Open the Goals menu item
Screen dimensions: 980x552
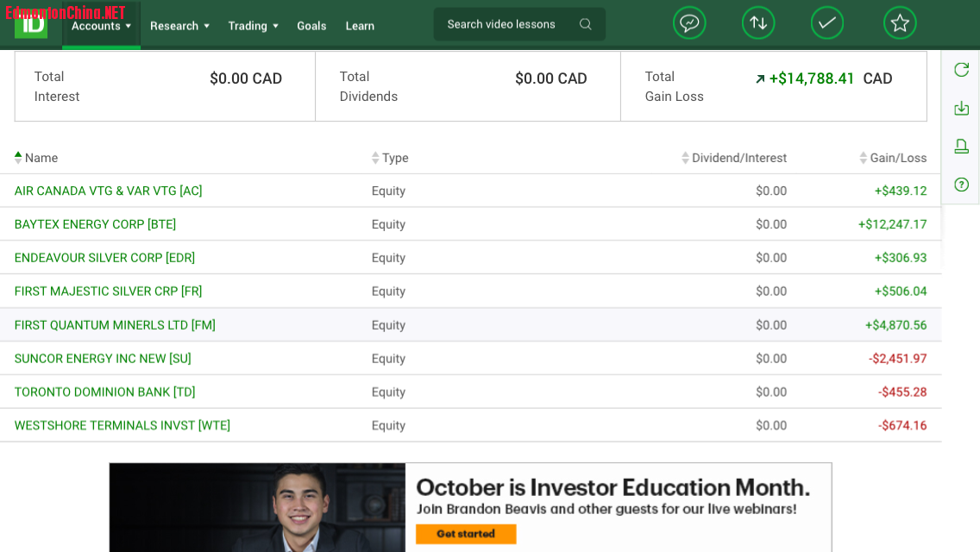(x=311, y=26)
